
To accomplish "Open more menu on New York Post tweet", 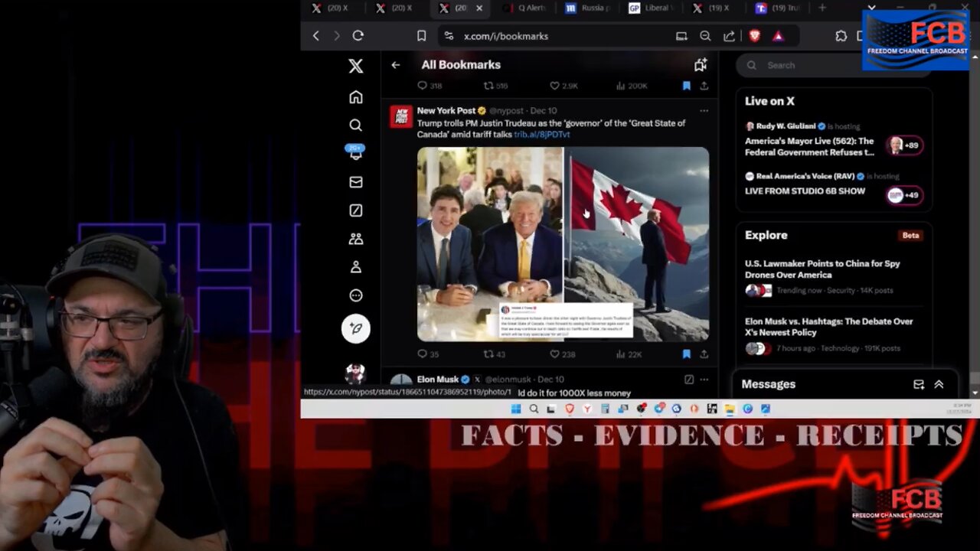I will tap(704, 111).
